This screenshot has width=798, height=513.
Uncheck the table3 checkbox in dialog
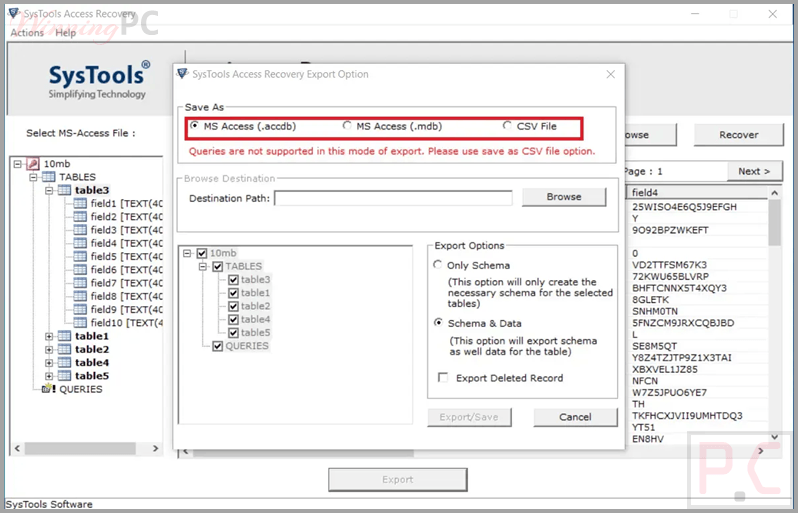point(234,279)
